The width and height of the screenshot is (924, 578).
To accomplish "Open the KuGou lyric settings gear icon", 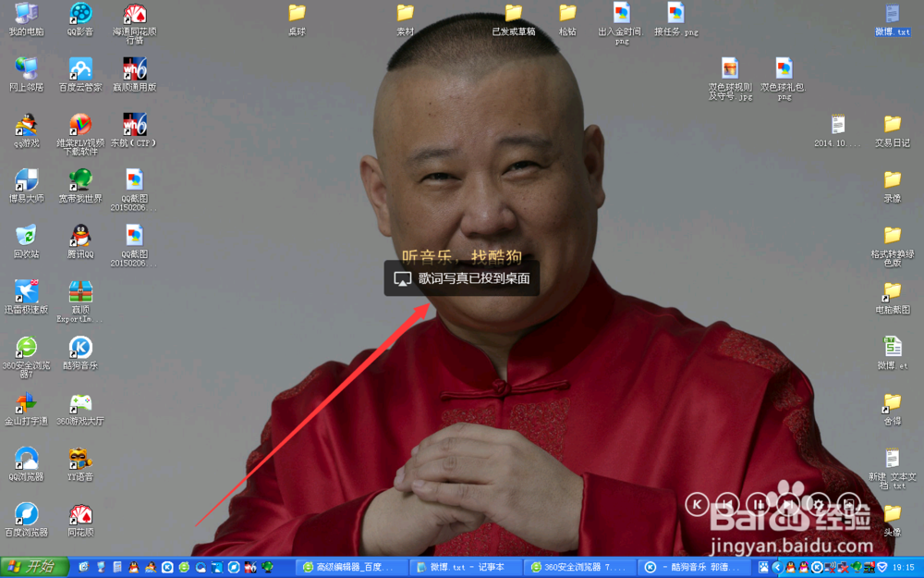I will pos(819,505).
